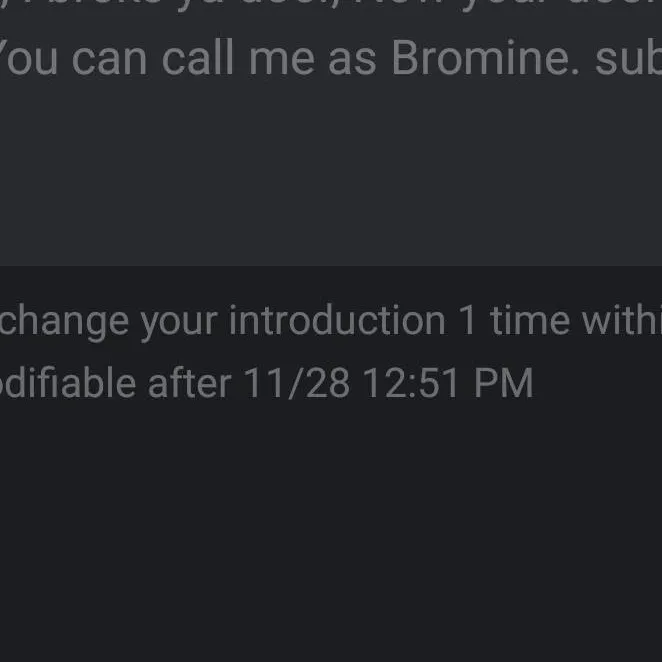Click '1 time' in the change limit notice
The image size is (662, 662).
(x=510, y=321)
